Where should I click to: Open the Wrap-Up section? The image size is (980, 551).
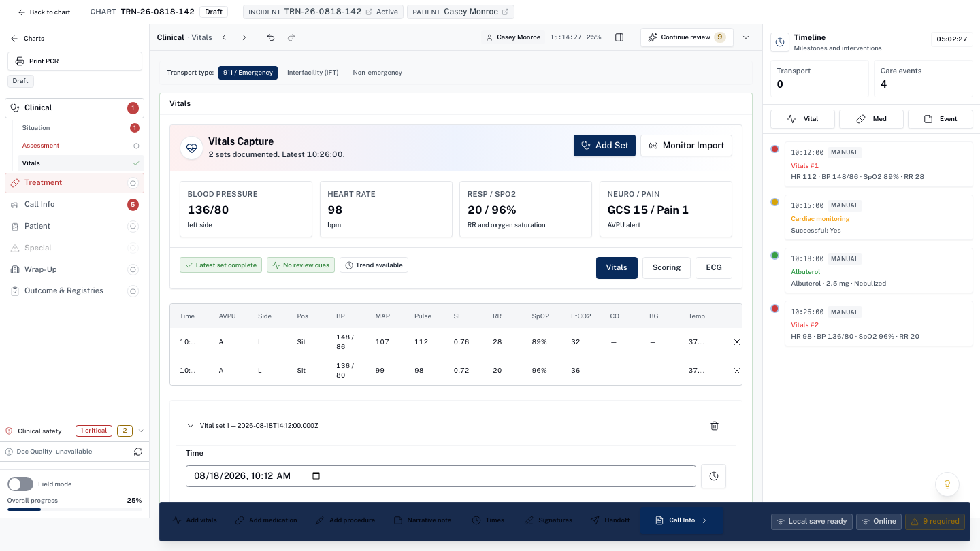(x=74, y=269)
